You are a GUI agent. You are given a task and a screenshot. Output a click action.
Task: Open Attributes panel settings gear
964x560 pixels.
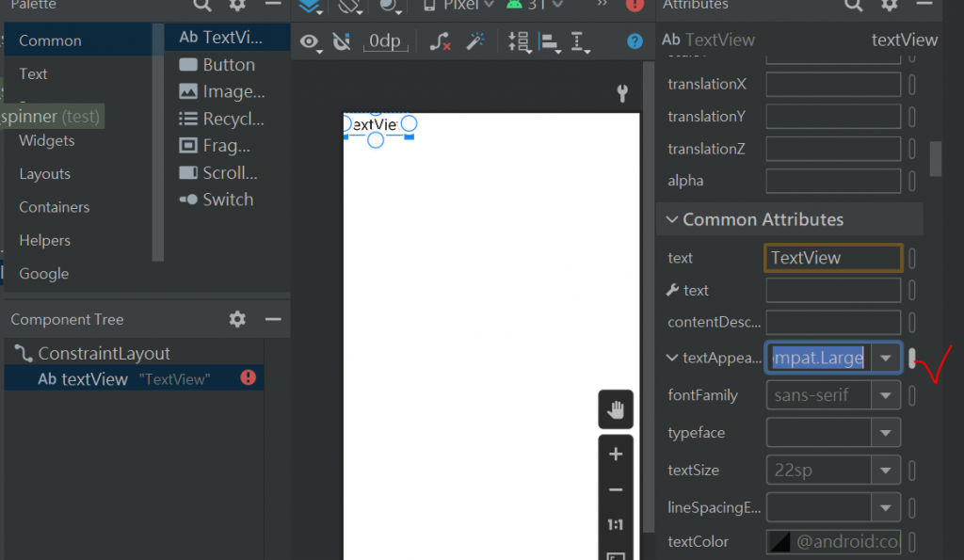pos(889,5)
